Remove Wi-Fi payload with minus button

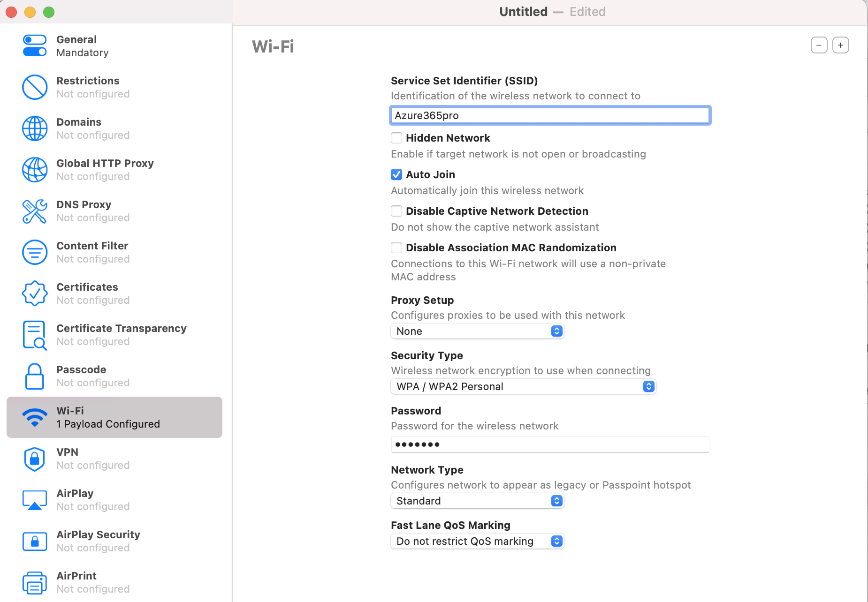(819, 45)
